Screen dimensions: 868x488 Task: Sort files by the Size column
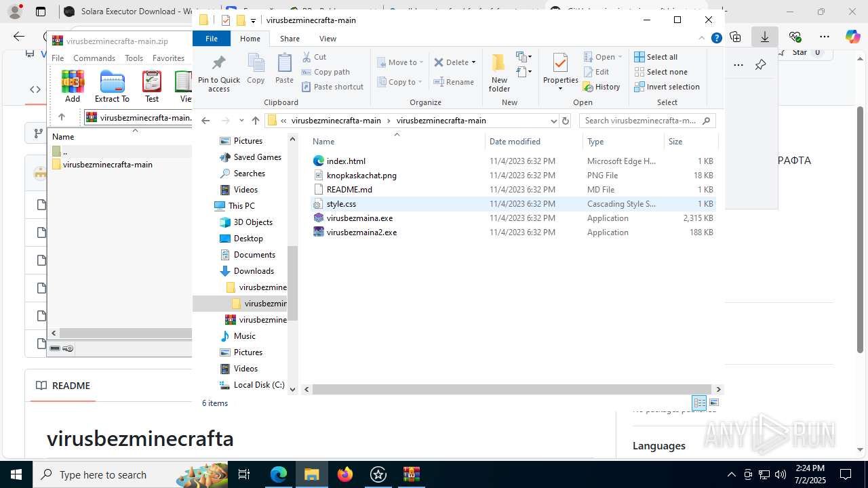coord(691,142)
